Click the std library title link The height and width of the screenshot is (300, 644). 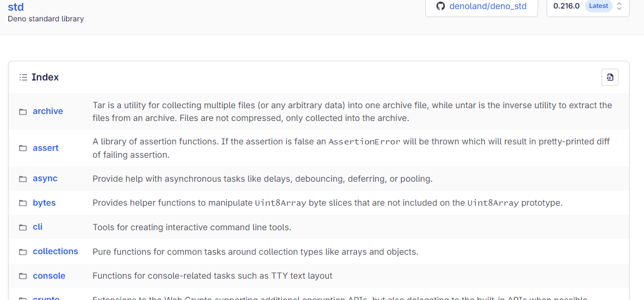pos(16,7)
